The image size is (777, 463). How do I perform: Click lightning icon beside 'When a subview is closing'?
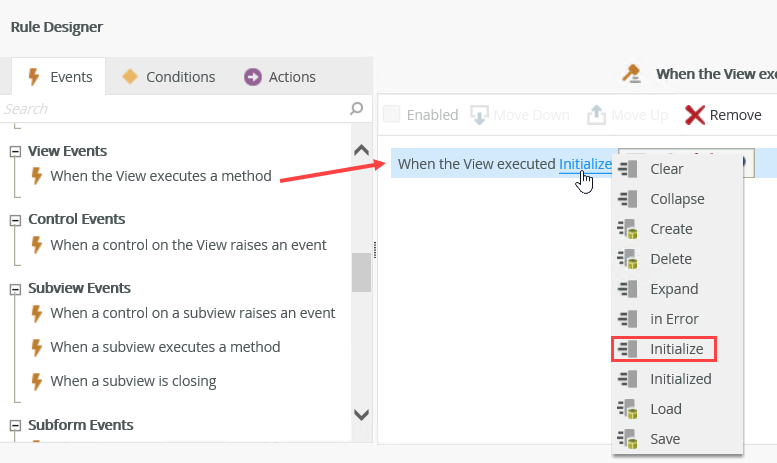pos(37,381)
